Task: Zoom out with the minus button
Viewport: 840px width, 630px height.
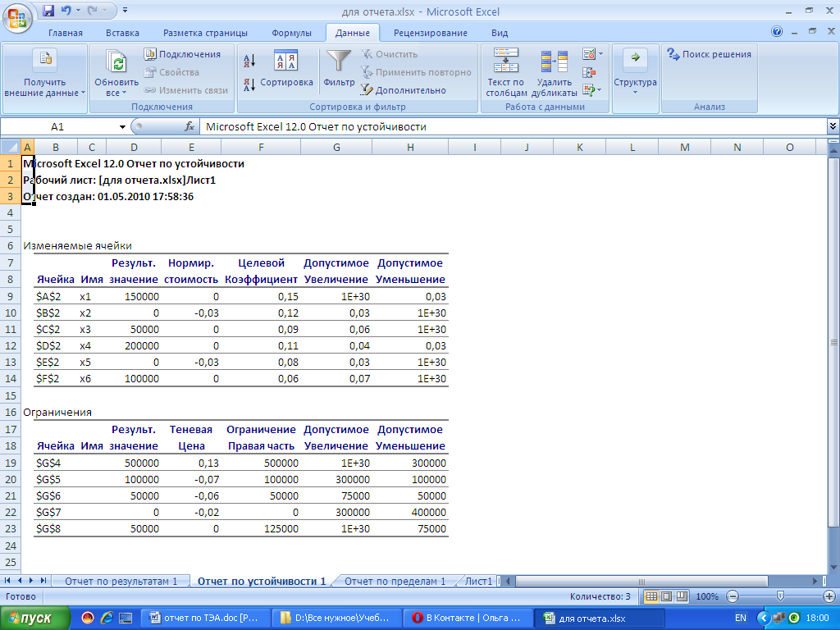Action: point(733,596)
